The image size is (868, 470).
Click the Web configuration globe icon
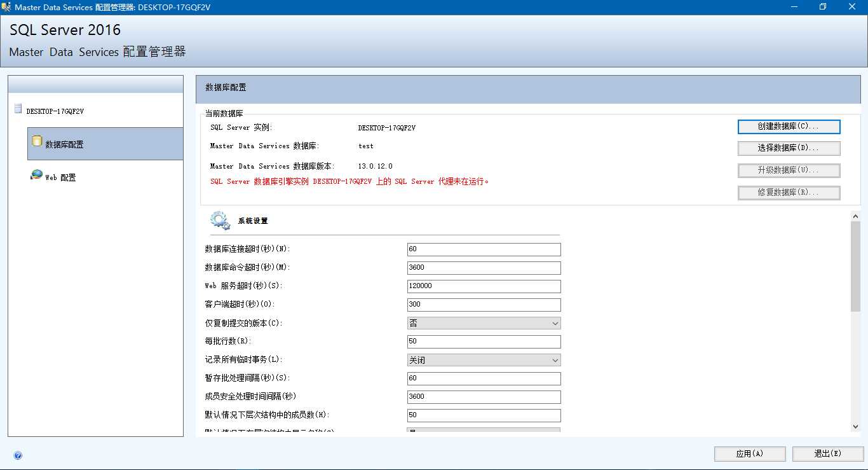click(37, 175)
